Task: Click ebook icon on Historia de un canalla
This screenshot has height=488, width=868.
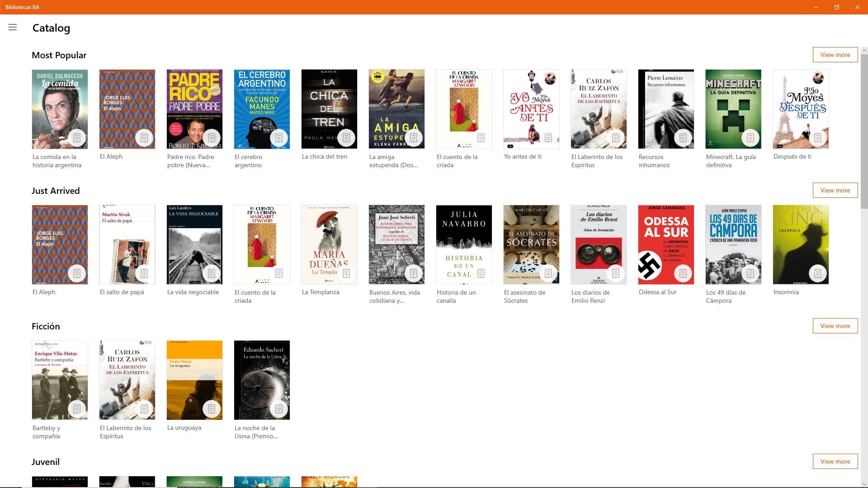Action: click(481, 273)
